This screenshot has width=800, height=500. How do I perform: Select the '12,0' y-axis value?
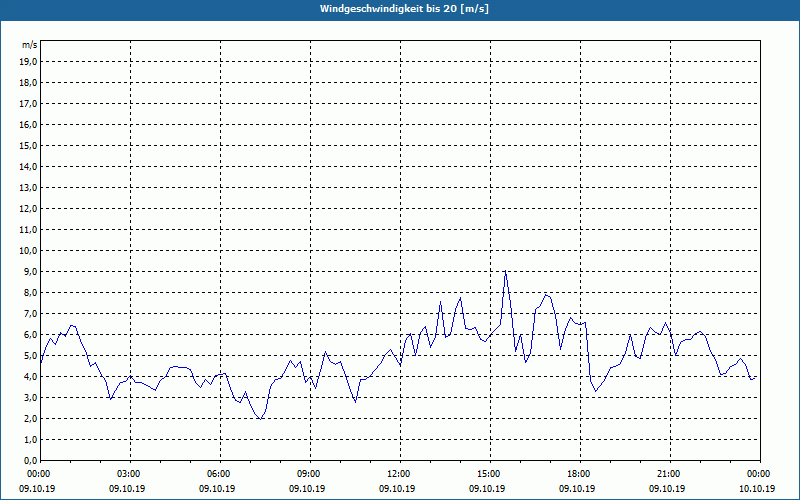click(x=29, y=209)
